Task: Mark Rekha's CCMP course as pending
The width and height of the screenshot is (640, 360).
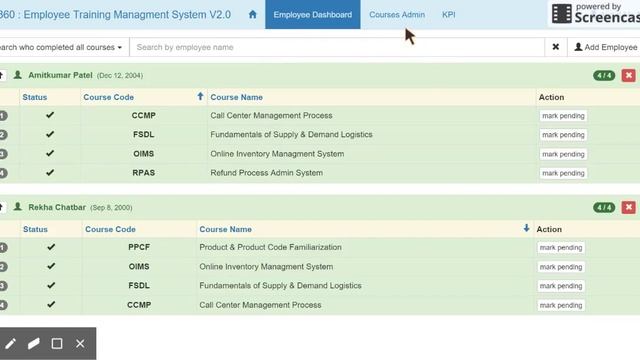Action: click(561, 305)
